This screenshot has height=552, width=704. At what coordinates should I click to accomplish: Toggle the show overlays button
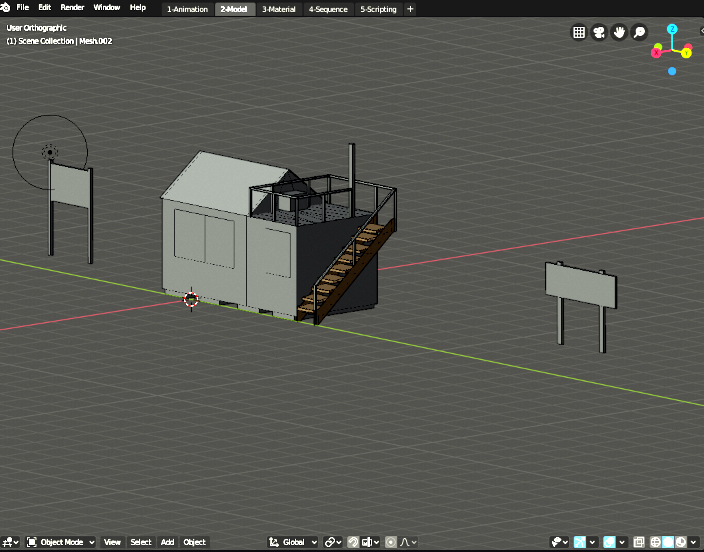coord(609,542)
